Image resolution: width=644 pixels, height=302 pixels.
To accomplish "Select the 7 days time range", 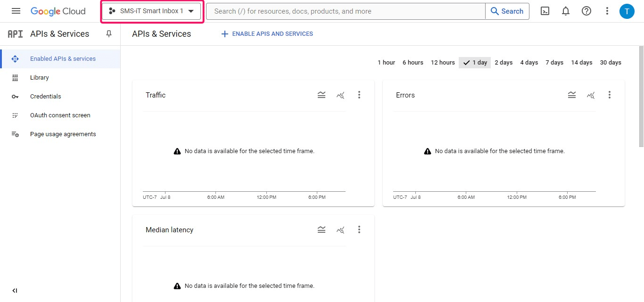I will click(554, 62).
